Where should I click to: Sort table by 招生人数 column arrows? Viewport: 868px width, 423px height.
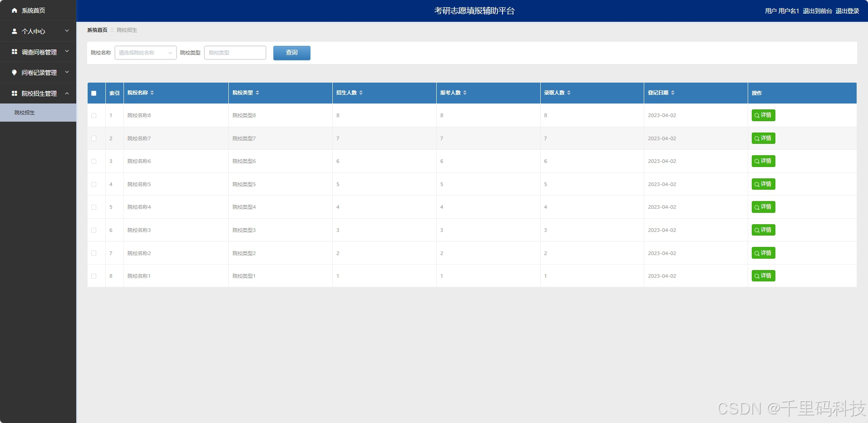point(361,93)
